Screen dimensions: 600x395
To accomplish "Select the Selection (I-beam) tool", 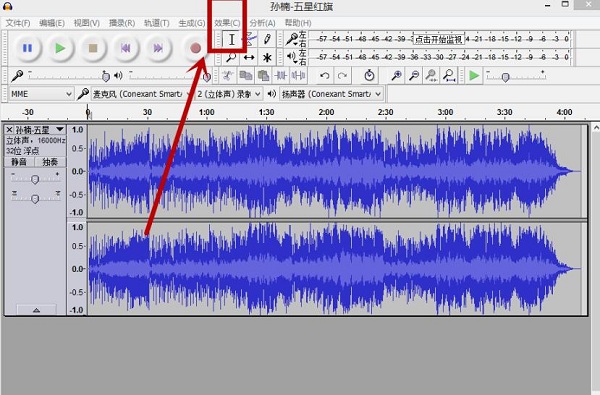I will point(232,39).
